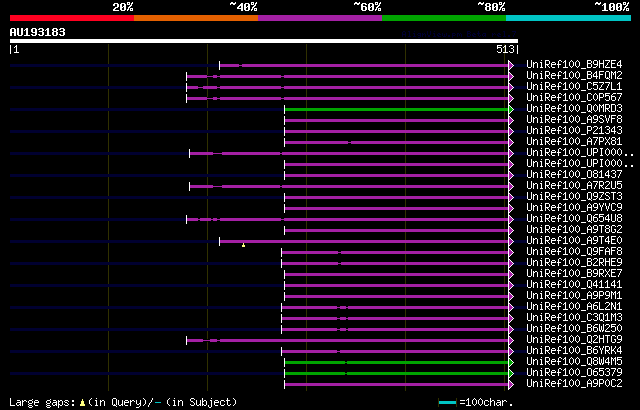Open hit UniRef100_B9HZE4
The image size is (640, 410).
point(574,64)
